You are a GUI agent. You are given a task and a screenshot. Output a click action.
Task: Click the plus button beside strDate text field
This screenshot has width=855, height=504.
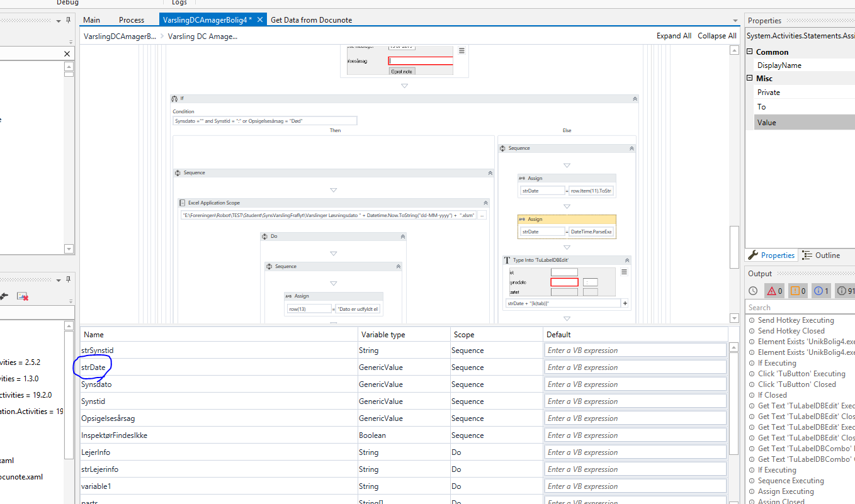(625, 303)
